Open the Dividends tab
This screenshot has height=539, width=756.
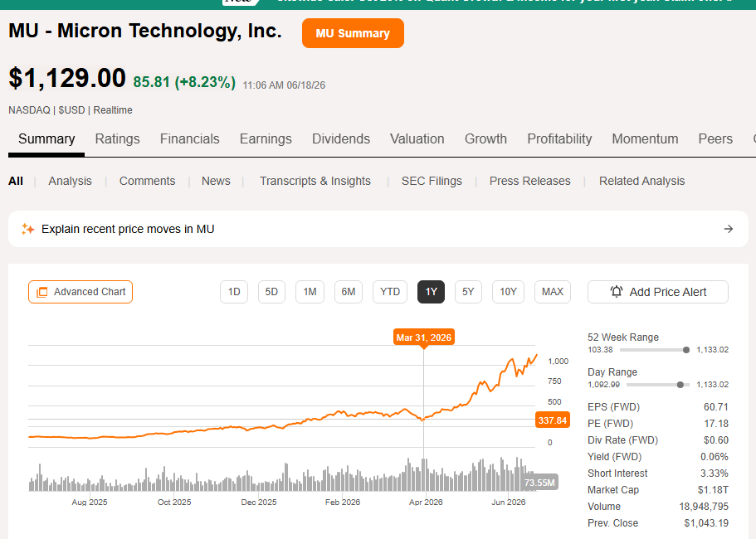pyautogui.click(x=341, y=138)
